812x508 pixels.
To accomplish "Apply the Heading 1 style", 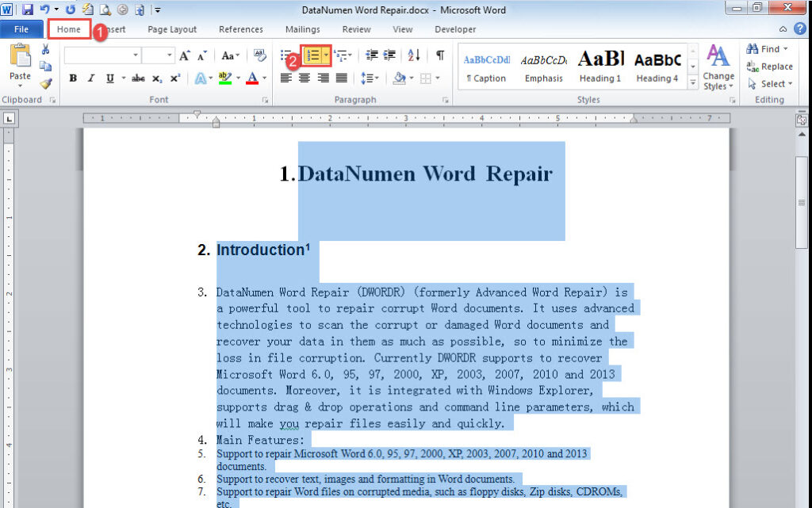I will pyautogui.click(x=599, y=63).
